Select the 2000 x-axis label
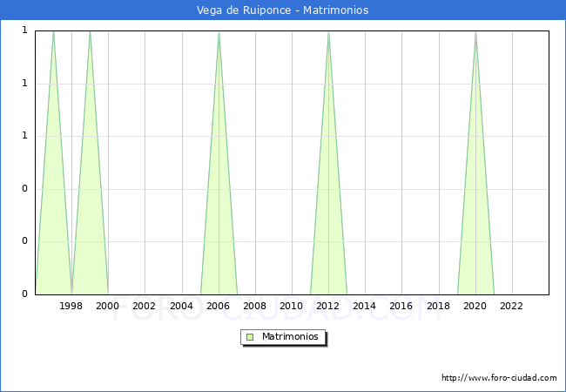Viewport: 566px width, 392px height. pos(108,306)
